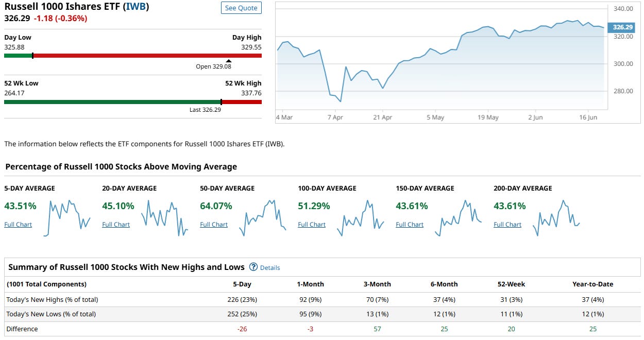This screenshot has width=644, height=340.
Task: Open Full Chart for the 20-Day Average
Action: click(116, 225)
